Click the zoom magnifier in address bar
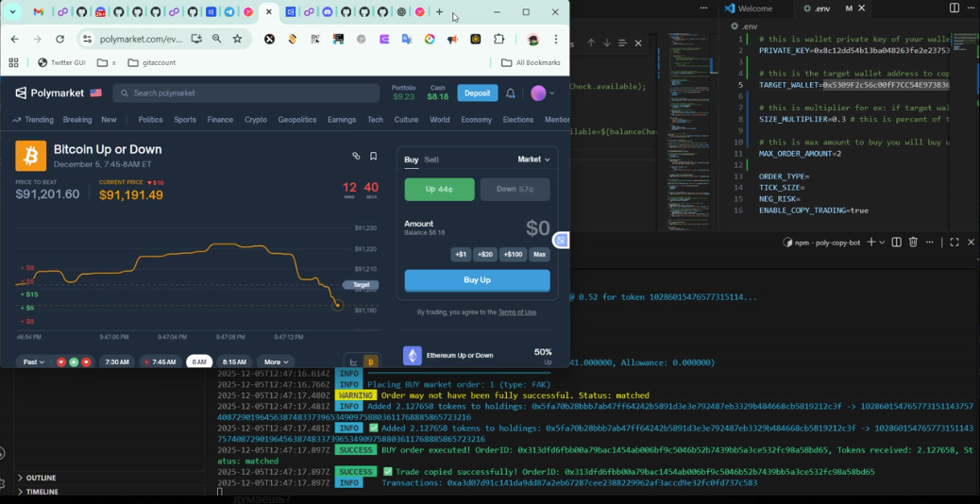This screenshot has width=980, height=504. (x=217, y=39)
